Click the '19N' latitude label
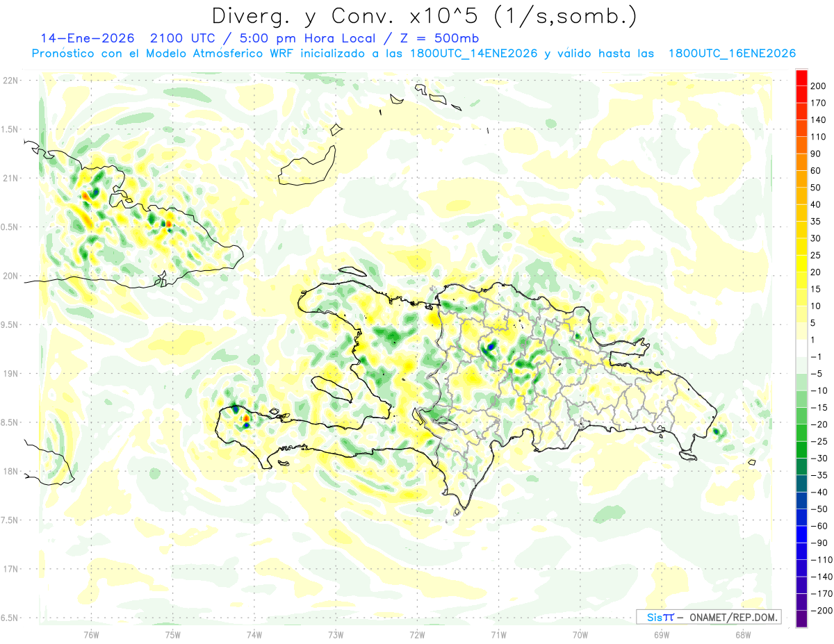The image size is (834, 644). point(10,374)
